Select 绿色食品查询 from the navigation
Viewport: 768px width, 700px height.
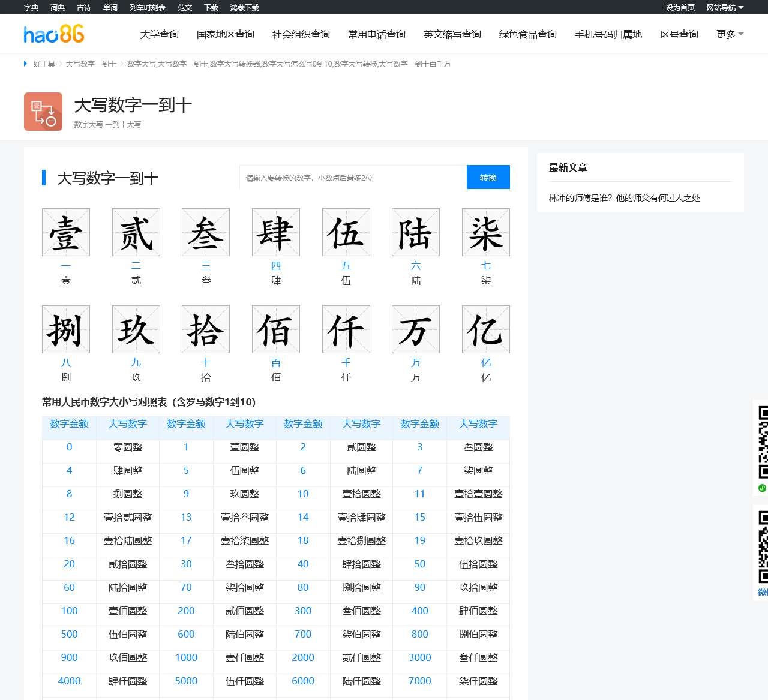tap(528, 34)
